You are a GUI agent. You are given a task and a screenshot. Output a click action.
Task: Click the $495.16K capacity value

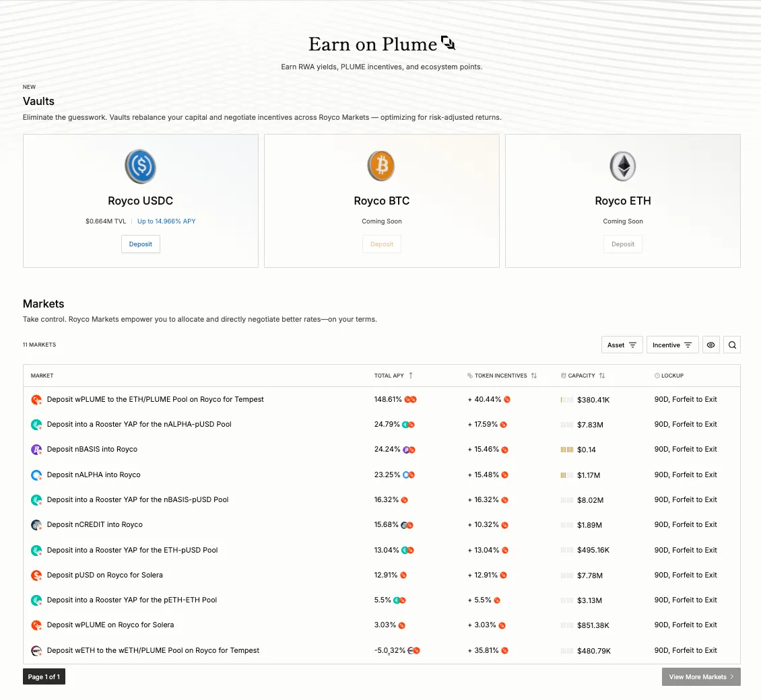click(x=593, y=550)
